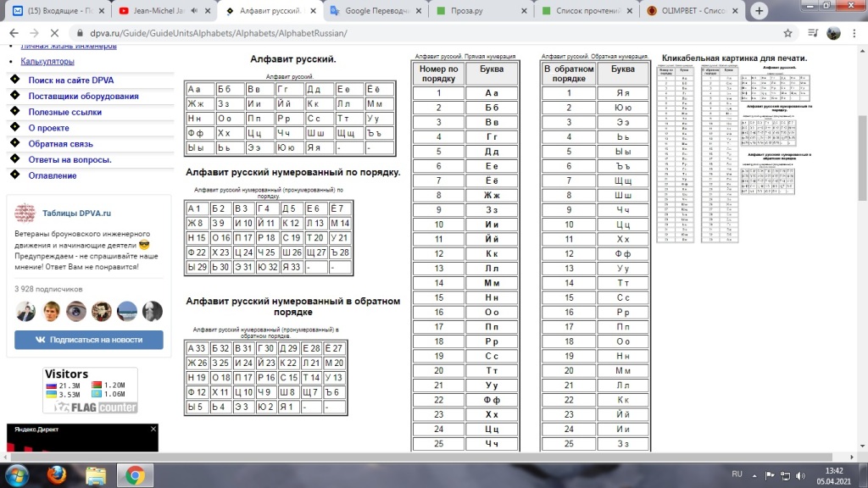
Task: Close the Яндекс.Директ ad
Action: coord(153,429)
